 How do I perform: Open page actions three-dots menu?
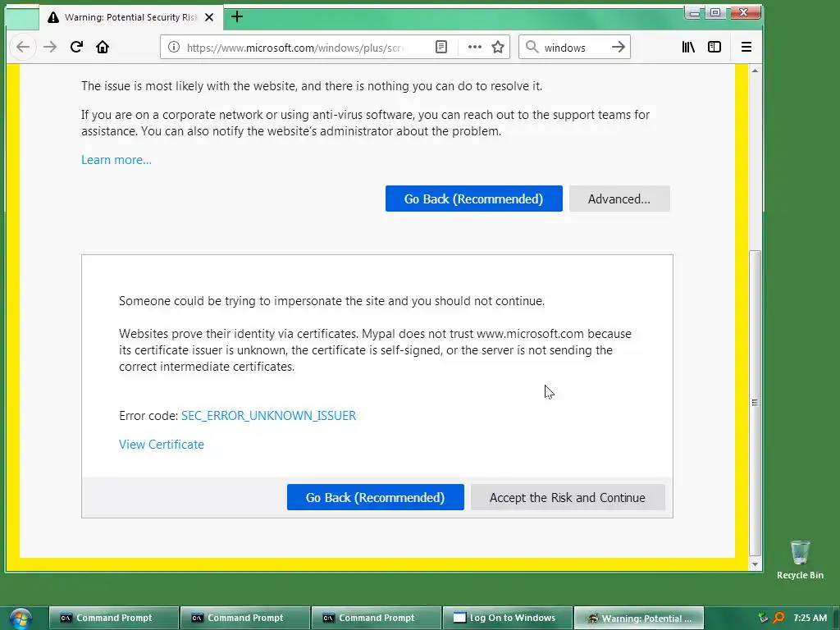(475, 47)
